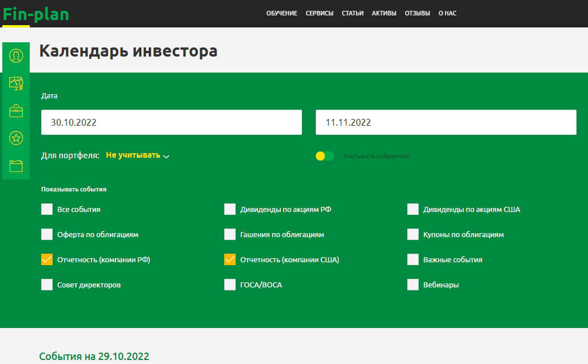Toggle the 'Учитывать избранное' switch
This screenshot has width=588, height=364.
[324, 156]
